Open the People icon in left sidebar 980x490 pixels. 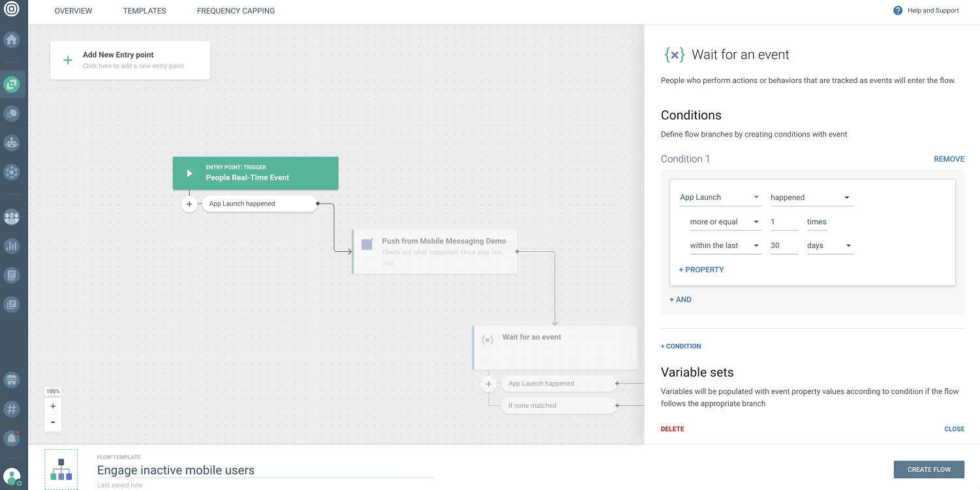tap(12, 217)
